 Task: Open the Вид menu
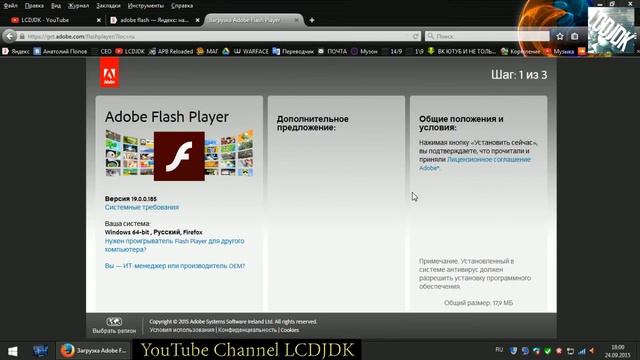pyautogui.click(x=56, y=6)
